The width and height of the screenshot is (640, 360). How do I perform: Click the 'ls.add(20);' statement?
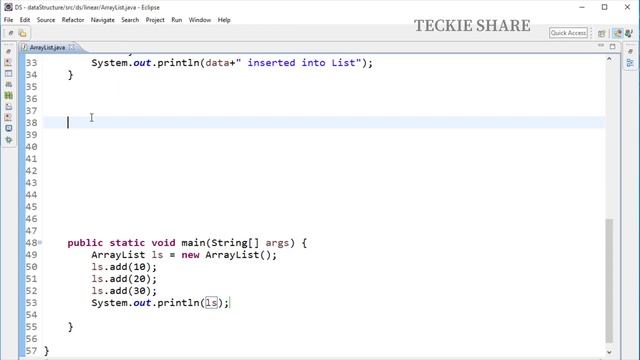pos(124,279)
